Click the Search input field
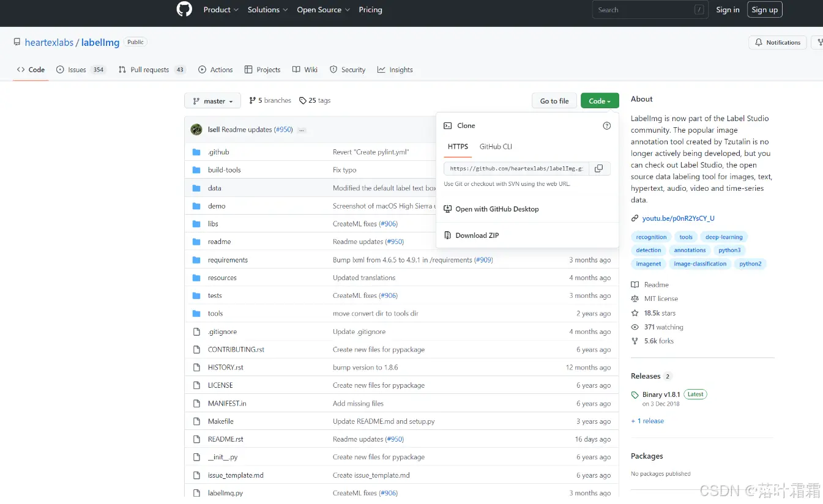Screen dimensions: 823x504 pyautogui.click(x=650, y=10)
